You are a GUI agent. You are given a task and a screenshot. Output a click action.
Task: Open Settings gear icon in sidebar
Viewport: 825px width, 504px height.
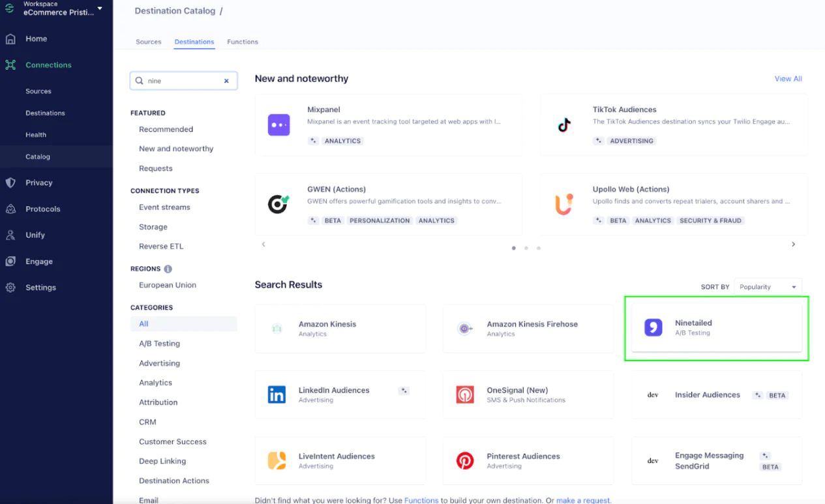[x=10, y=288]
